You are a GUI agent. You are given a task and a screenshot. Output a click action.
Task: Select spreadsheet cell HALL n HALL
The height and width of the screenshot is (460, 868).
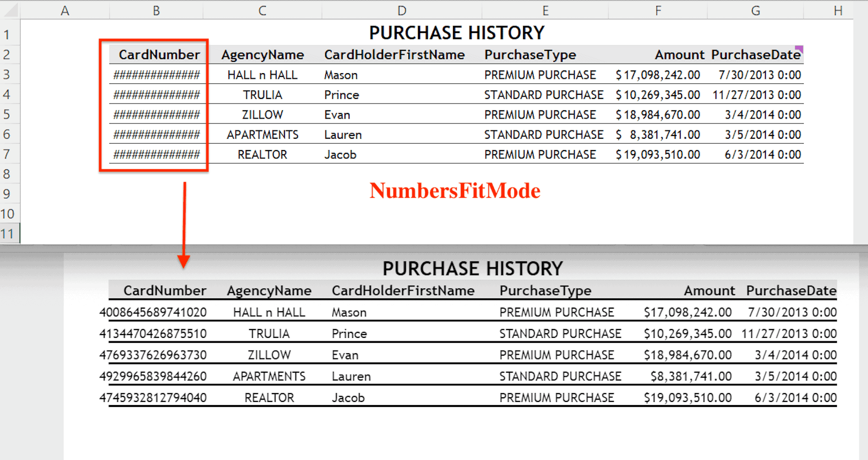(x=262, y=75)
